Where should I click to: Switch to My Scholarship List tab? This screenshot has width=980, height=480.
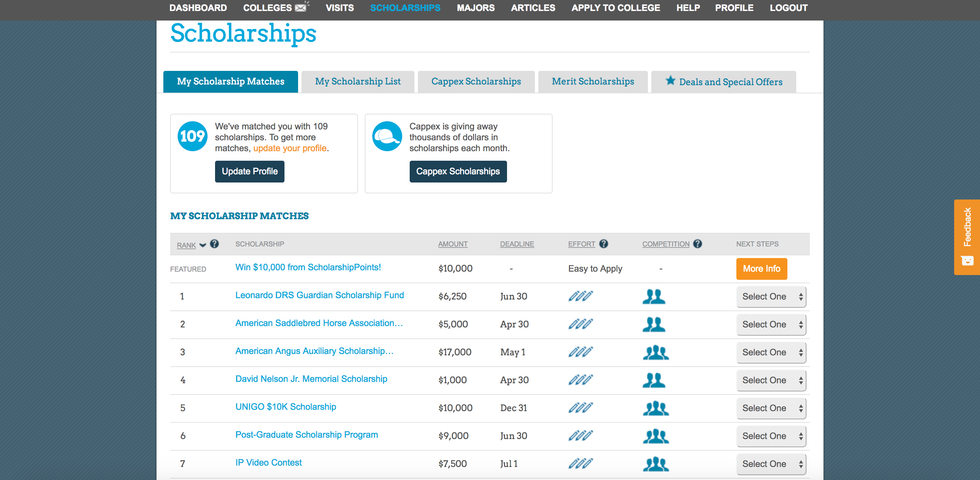coord(358,82)
